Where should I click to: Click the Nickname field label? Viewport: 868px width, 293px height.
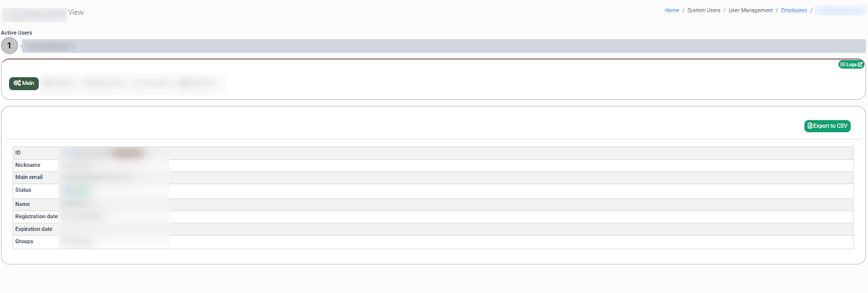[x=28, y=165]
